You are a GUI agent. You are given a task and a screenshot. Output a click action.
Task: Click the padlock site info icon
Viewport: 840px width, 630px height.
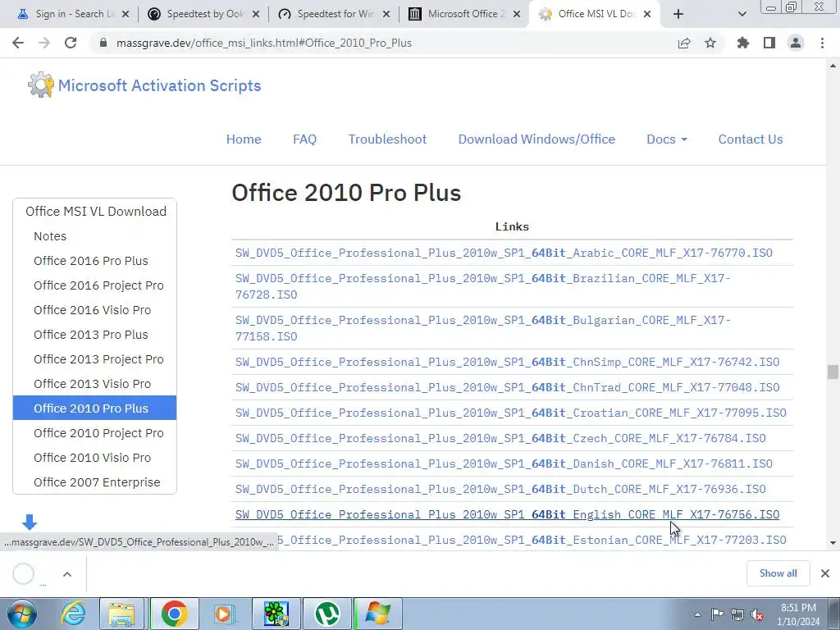(103, 43)
